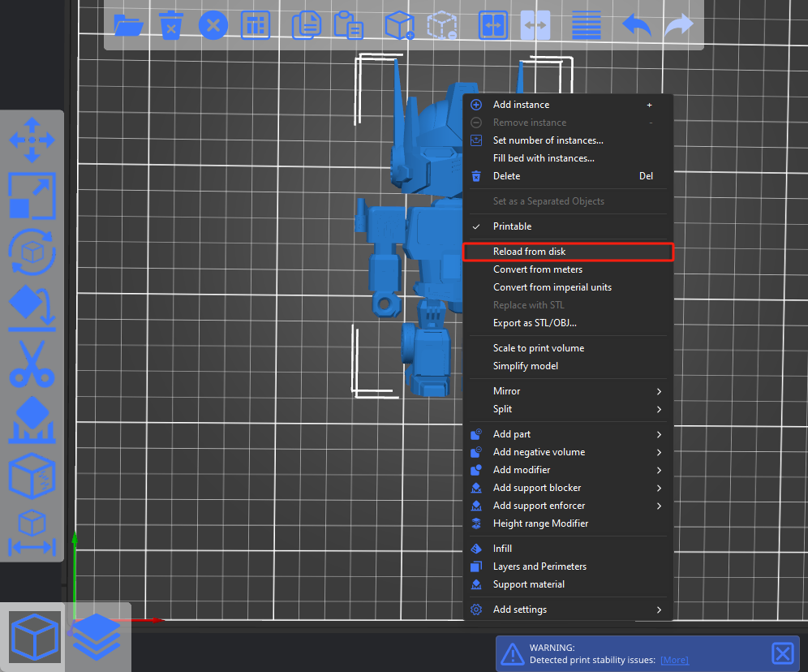The width and height of the screenshot is (808, 672).
Task: Open the Cut tool (scissors icon)
Action: coord(32,364)
